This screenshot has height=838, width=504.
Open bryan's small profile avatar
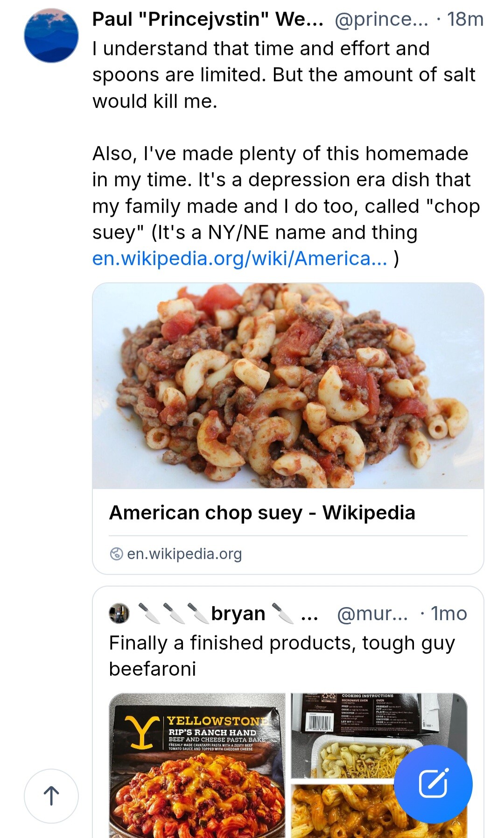pyautogui.click(x=119, y=614)
